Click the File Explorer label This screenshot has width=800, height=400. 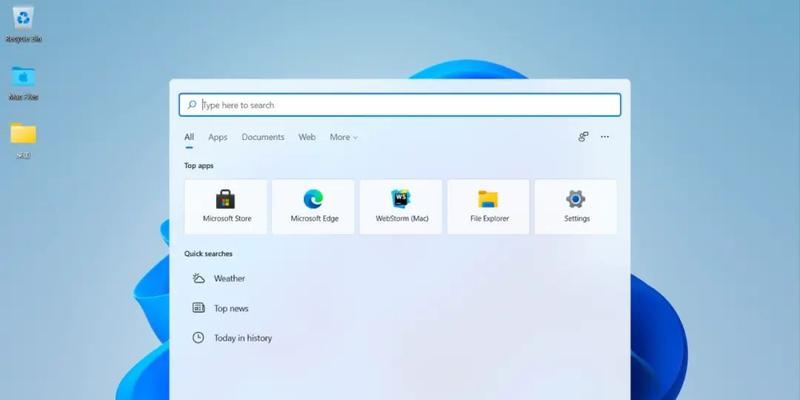pos(489,218)
